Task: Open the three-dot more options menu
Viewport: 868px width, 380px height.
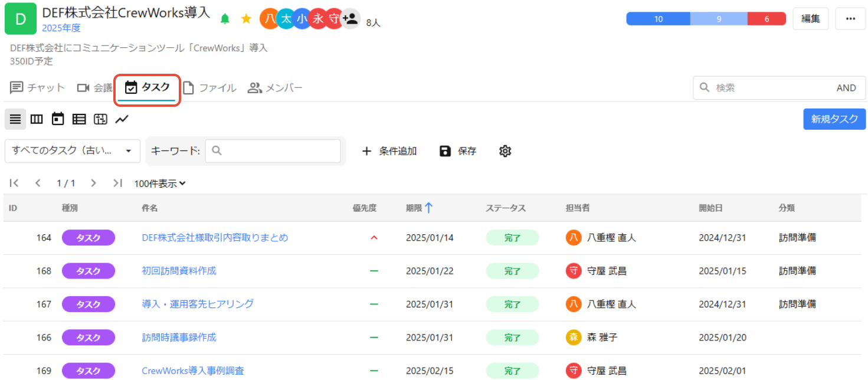Action: click(x=850, y=19)
